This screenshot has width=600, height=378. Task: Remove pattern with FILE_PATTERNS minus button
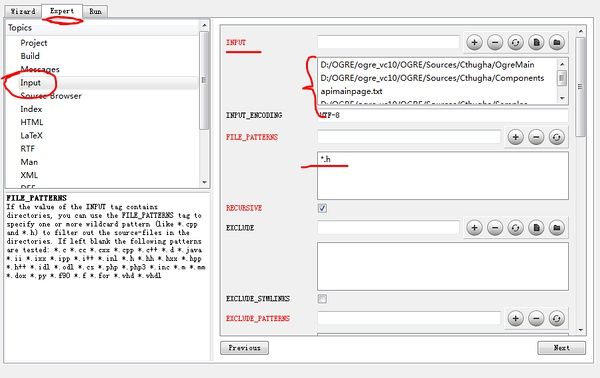click(x=536, y=137)
